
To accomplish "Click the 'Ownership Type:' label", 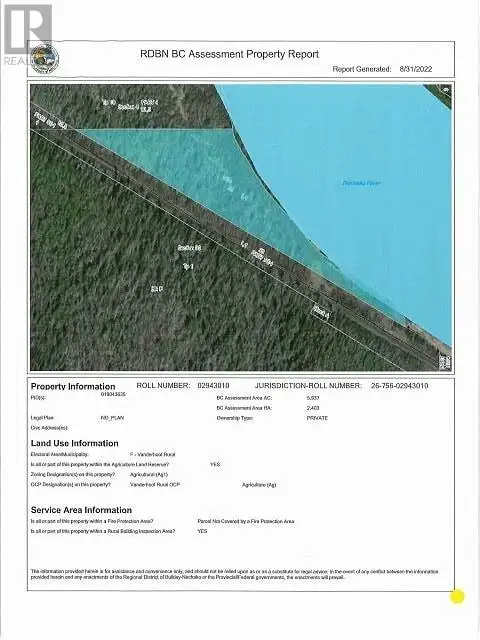I will point(235,418).
